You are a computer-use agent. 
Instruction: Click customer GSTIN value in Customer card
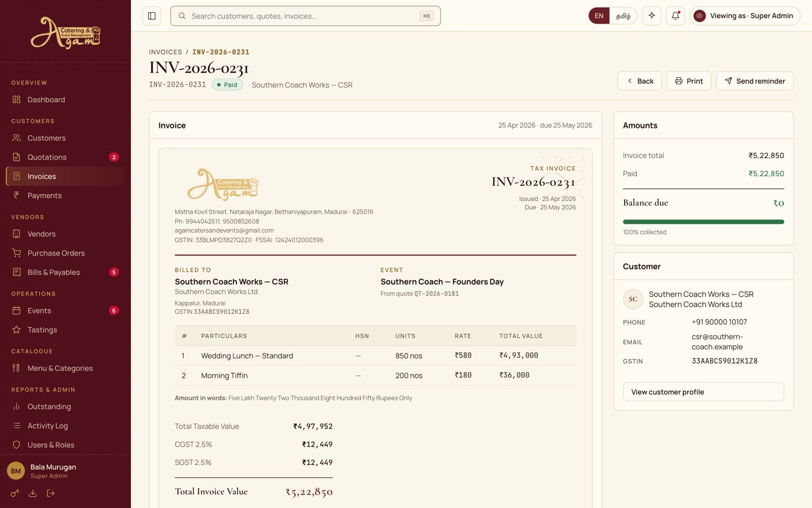(724, 361)
